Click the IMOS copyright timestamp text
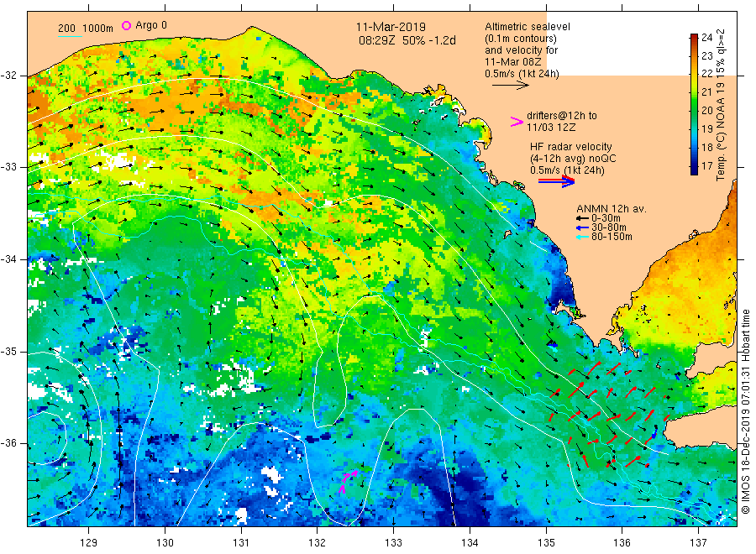This screenshot has width=756, height=554. click(x=746, y=411)
